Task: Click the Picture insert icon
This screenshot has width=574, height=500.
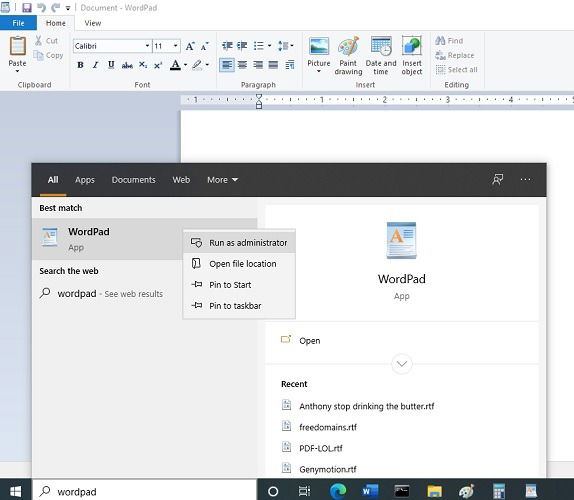Action: pyautogui.click(x=318, y=47)
